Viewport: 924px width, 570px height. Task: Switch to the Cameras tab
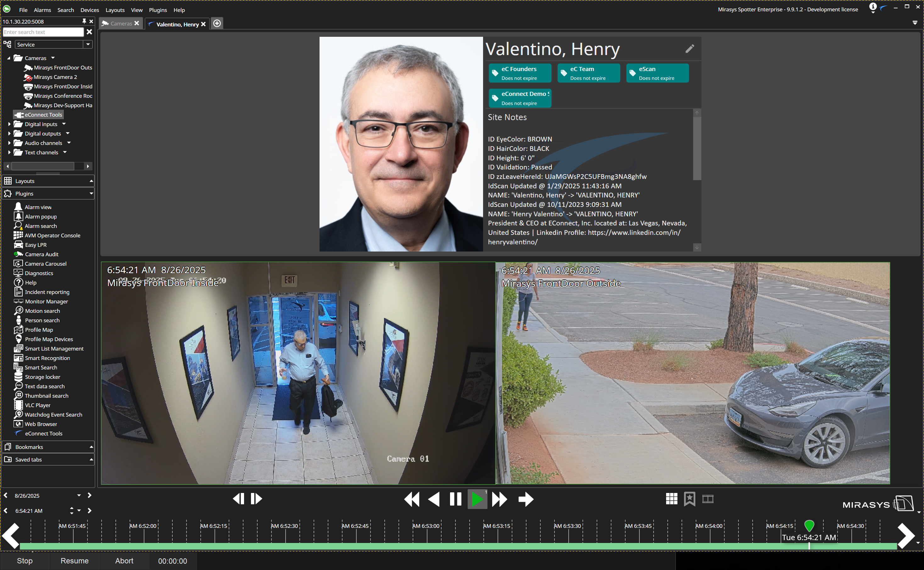point(121,23)
